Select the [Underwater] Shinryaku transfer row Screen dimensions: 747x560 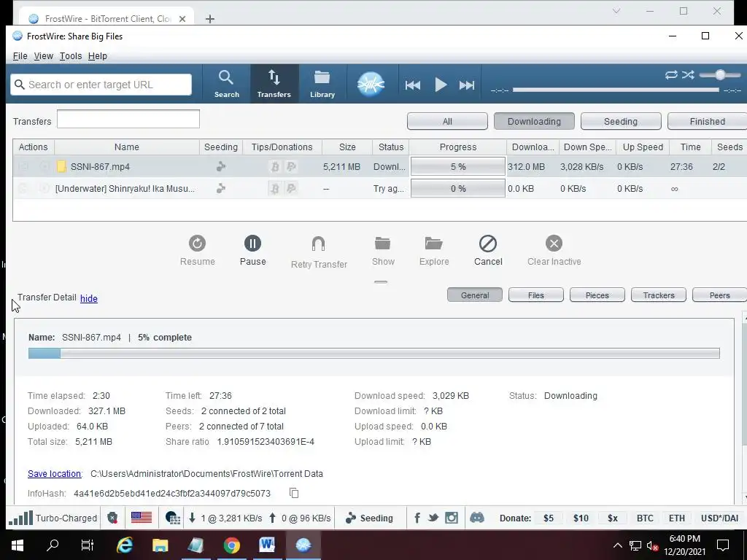[x=379, y=189]
